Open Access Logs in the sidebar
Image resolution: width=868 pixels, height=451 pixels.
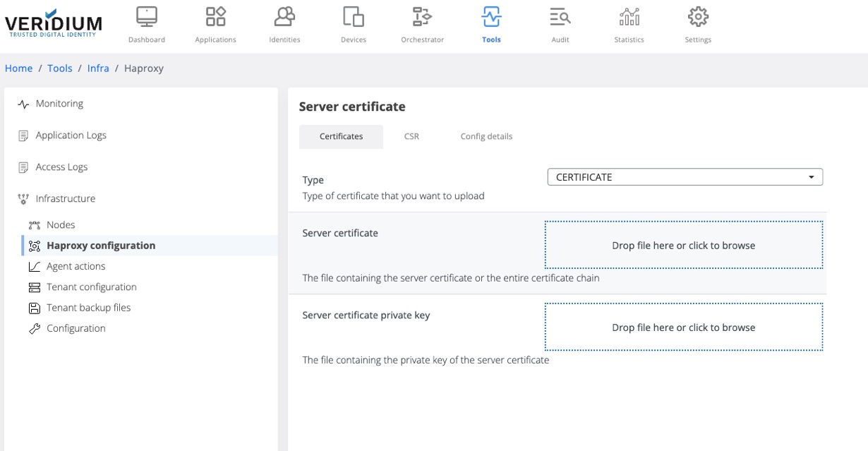click(x=61, y=167)
